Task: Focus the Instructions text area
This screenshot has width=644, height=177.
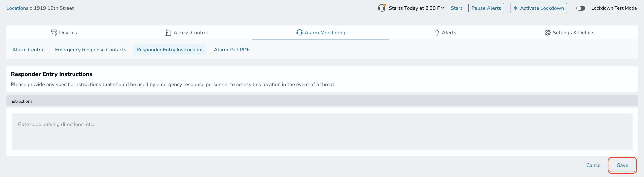Action: pos(322,132)
